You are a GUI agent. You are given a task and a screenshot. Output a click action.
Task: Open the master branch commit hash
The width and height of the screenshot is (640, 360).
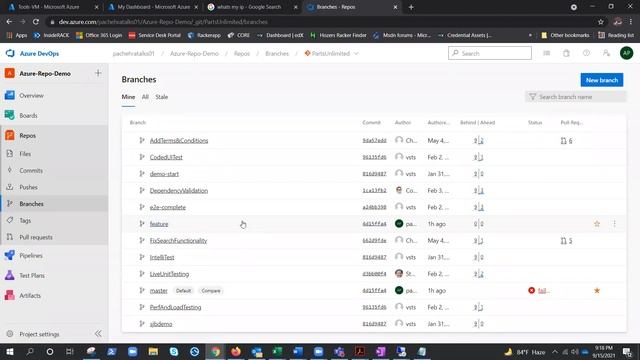374,291
